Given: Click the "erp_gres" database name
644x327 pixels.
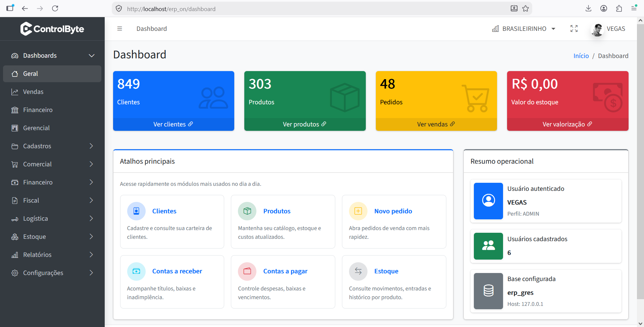Looking at the screenshot, I should click(x=520, y=293).
